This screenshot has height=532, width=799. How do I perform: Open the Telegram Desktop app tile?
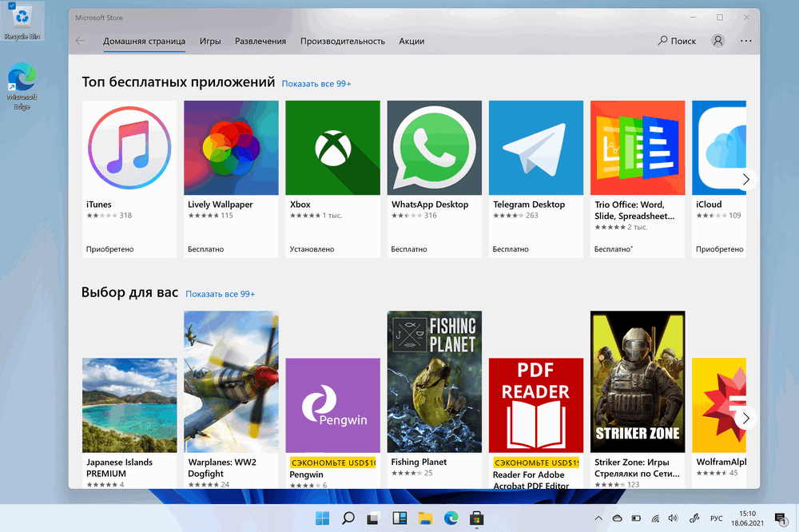pos(536,179)
